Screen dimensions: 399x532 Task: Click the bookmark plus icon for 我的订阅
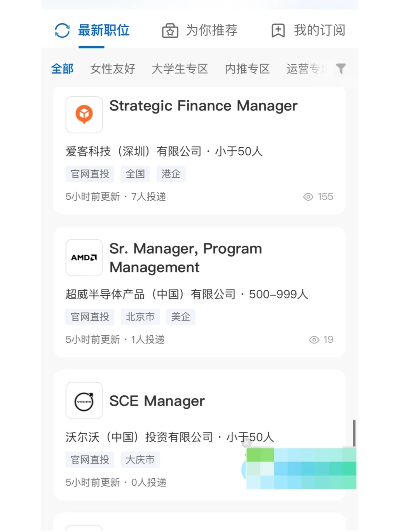point(278,30)
